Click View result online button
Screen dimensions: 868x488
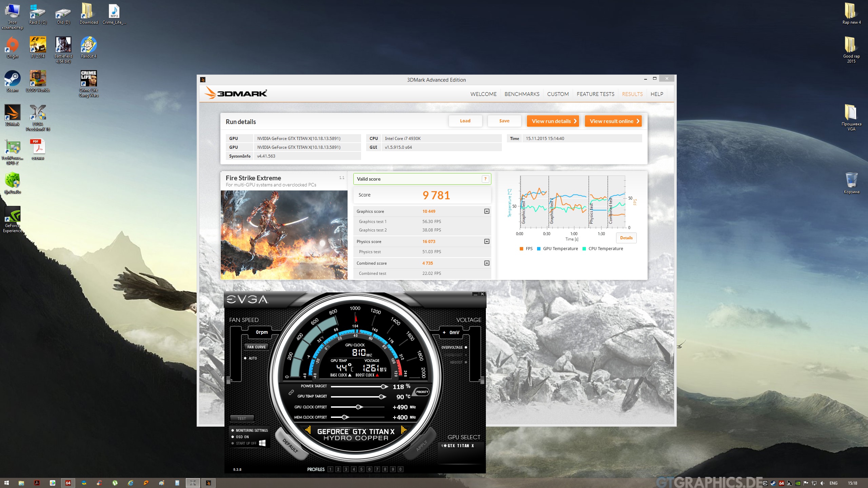(x=613, y=121)
